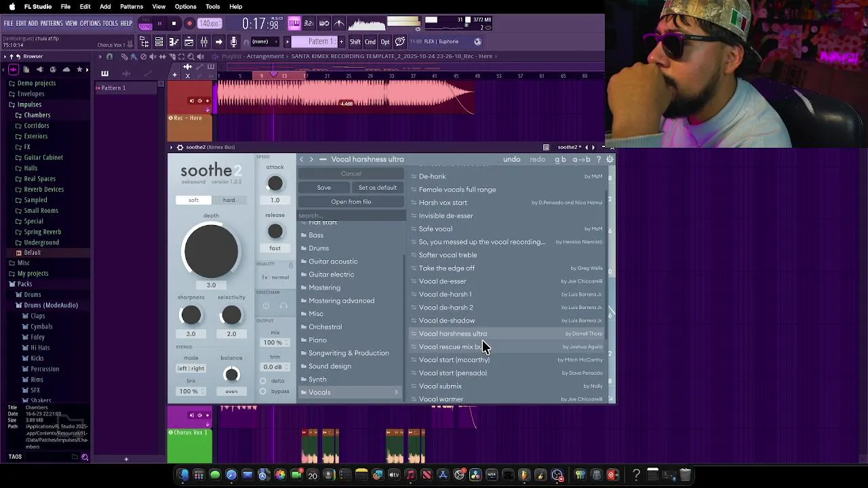Expand the Demo projects folder
Viewport: 868px width, 488px height.
37,83
